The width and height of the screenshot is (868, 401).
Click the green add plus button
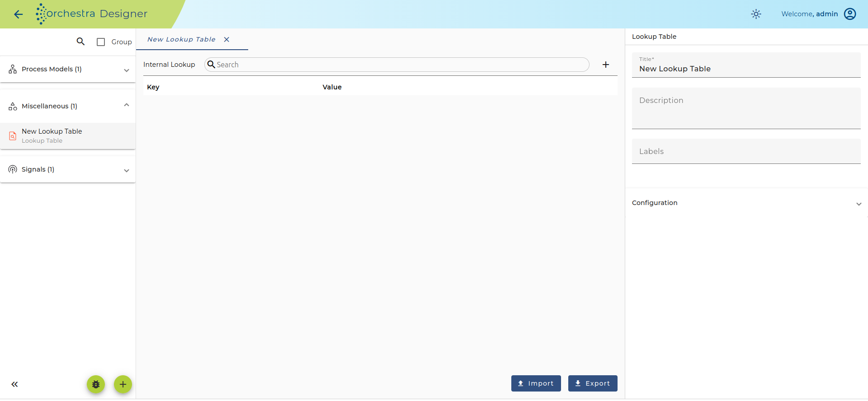tap(123, 384)
